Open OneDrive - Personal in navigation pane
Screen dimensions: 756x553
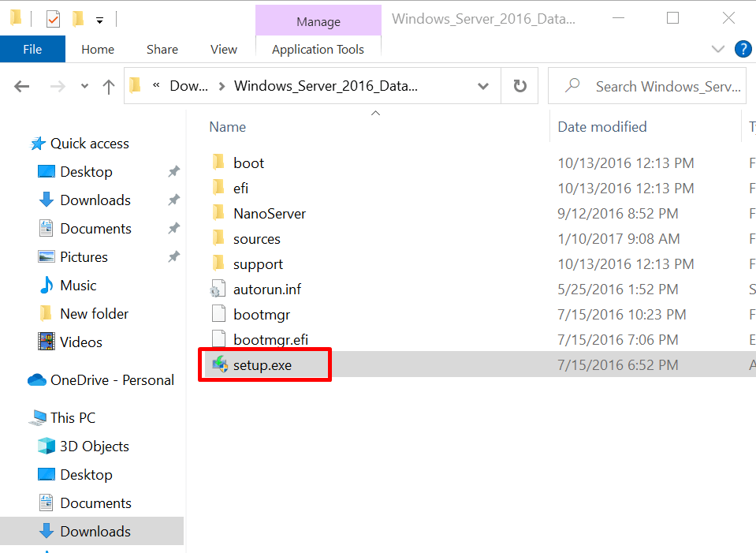[x=112, y=380]
